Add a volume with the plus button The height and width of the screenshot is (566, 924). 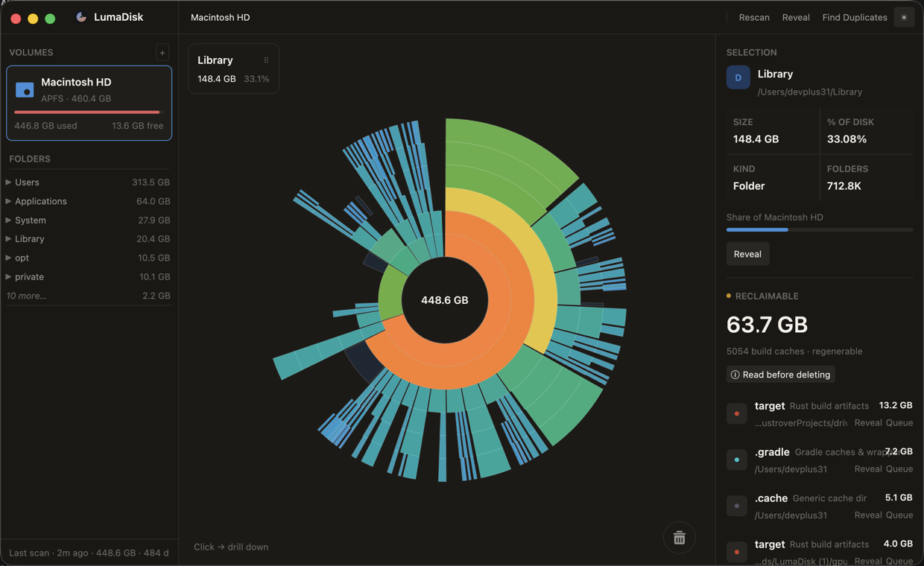(162, 52)
